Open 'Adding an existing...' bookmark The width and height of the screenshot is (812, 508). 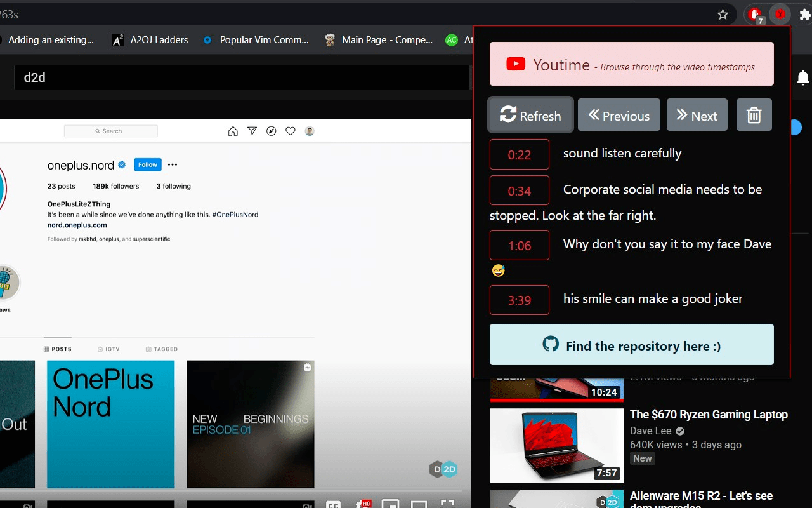(51, 39)
